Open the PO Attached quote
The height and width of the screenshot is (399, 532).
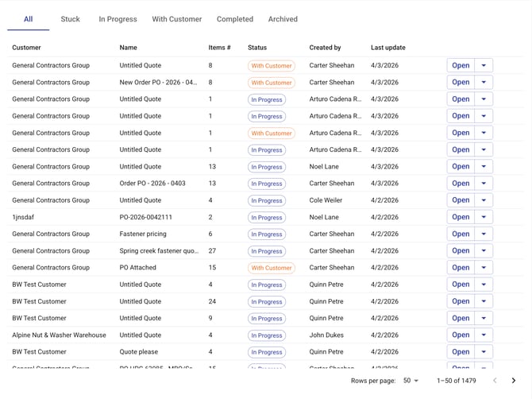[x=461, y=268]
